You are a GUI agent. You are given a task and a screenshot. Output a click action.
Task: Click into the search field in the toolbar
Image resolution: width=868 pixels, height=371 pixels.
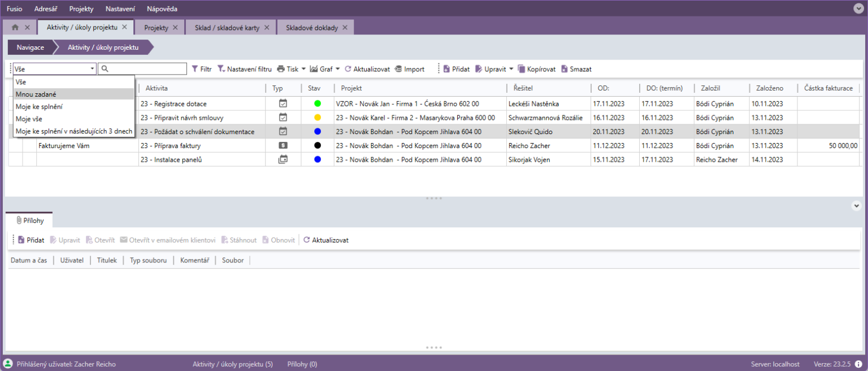142,69
